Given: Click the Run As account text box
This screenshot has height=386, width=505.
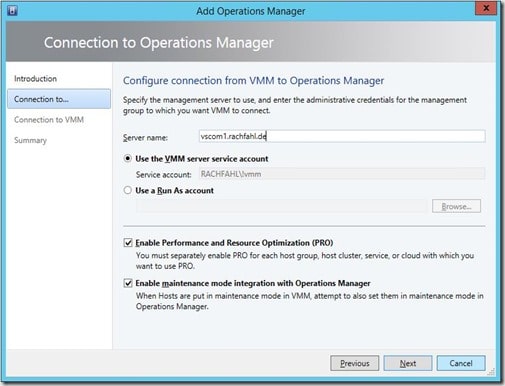Looking at the screenshot, I should click(x=281, y=206).
